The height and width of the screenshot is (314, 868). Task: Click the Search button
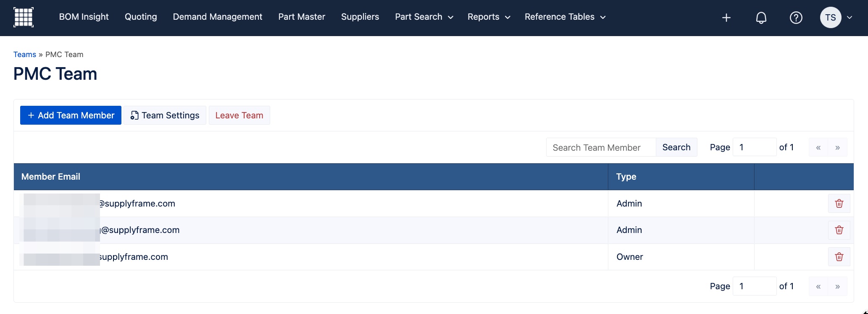pyautogui.click(x=676, y=147)
